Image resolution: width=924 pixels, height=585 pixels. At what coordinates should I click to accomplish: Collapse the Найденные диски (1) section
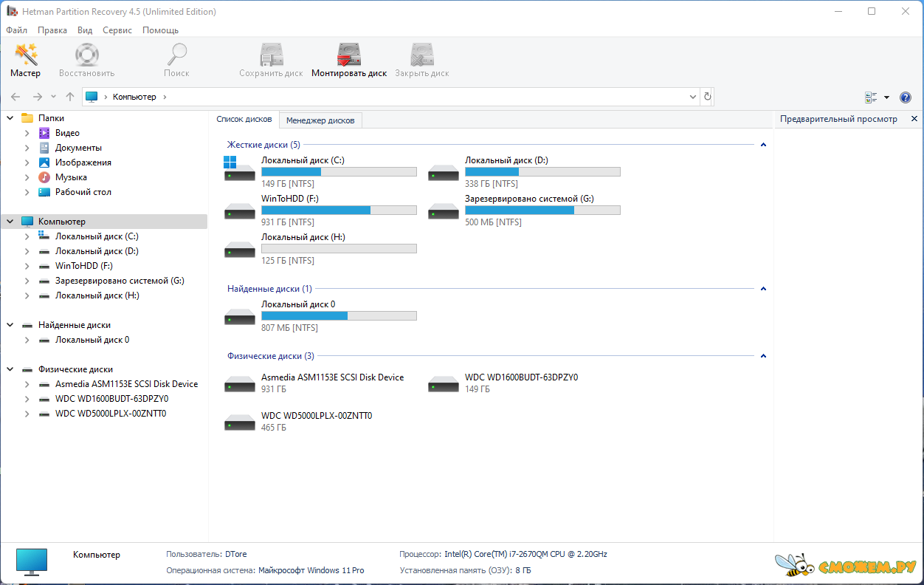(x=763, y=289)
